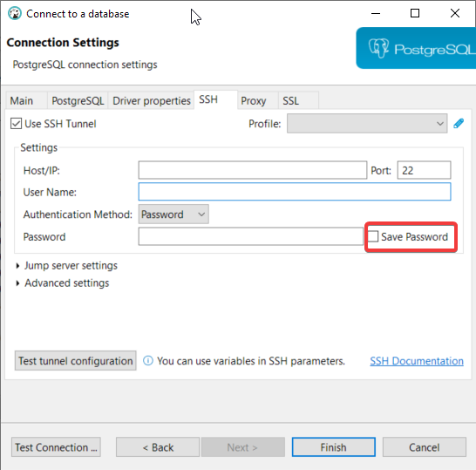Close the dialog with X button
The image size is (476, 470).
click(x=455, y=13)
